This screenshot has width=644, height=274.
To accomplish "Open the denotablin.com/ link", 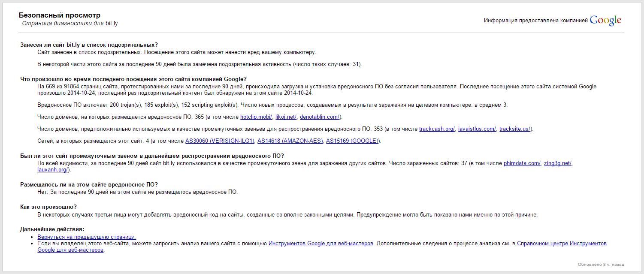I will click(x=320, y=117).
